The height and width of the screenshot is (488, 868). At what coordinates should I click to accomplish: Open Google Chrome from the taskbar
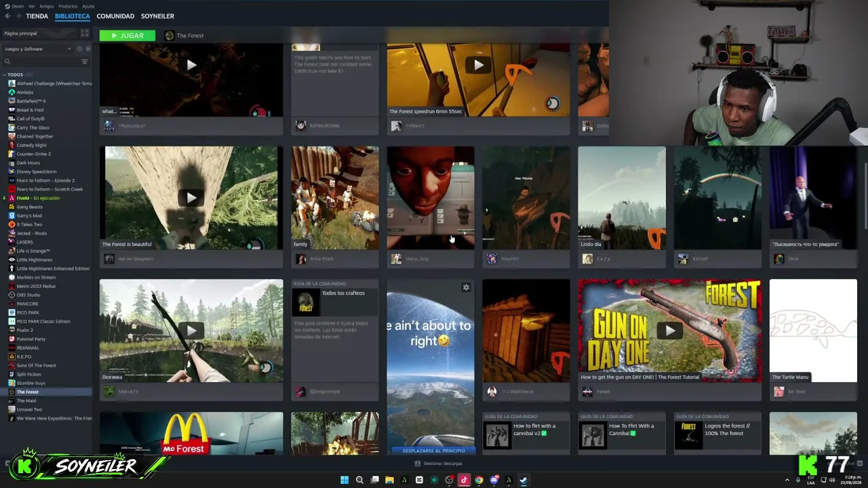click(479, 480)
